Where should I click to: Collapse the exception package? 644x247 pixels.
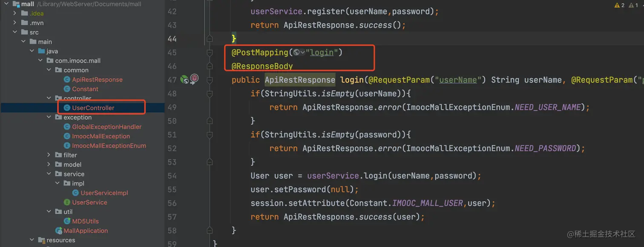49,117
